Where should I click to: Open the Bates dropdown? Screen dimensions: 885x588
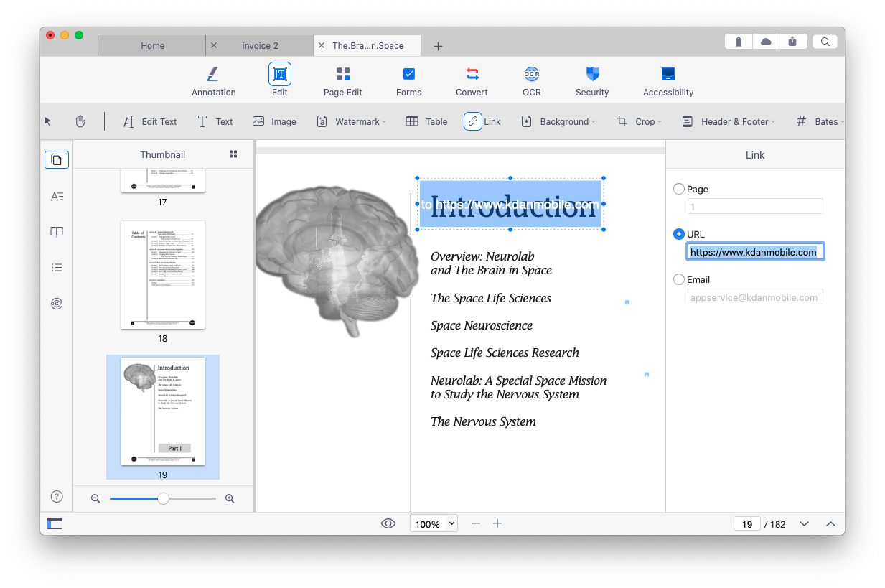pos(820,121)
